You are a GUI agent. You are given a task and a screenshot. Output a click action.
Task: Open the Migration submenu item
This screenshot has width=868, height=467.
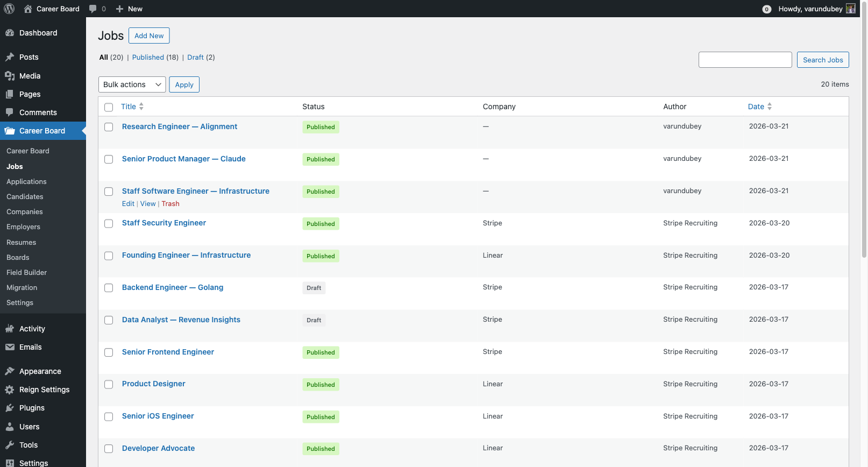point(22,288)
